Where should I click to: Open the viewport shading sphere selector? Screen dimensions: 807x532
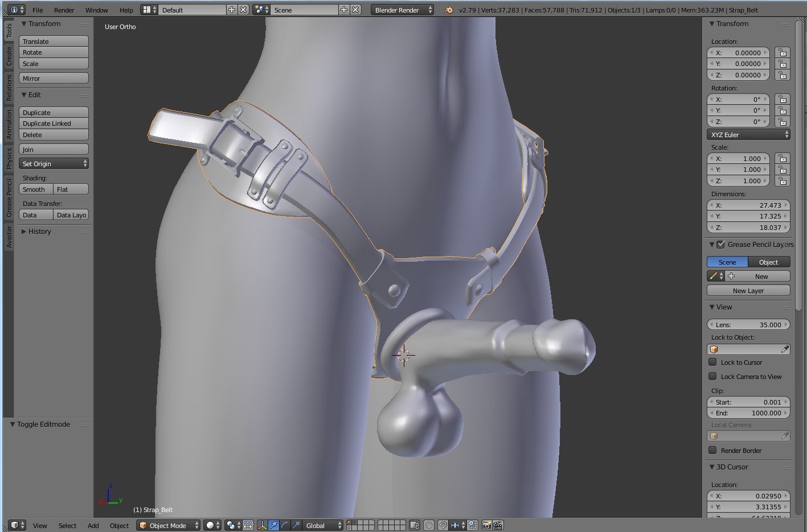[212, 525]
